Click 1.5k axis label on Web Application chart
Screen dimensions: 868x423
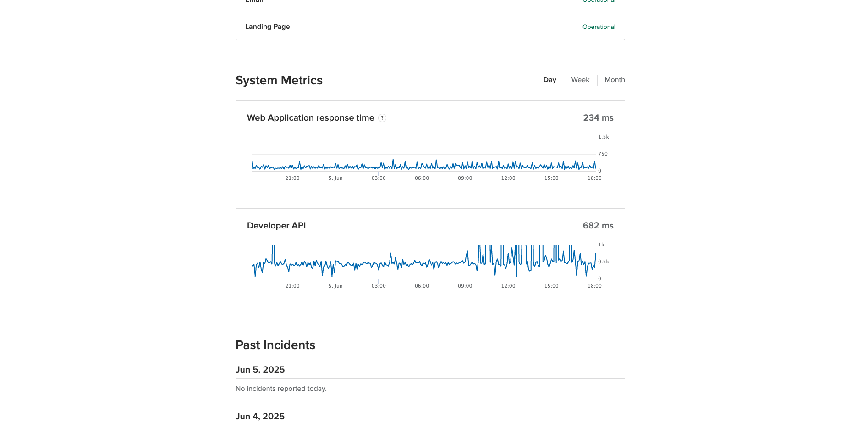pos(603,137)
